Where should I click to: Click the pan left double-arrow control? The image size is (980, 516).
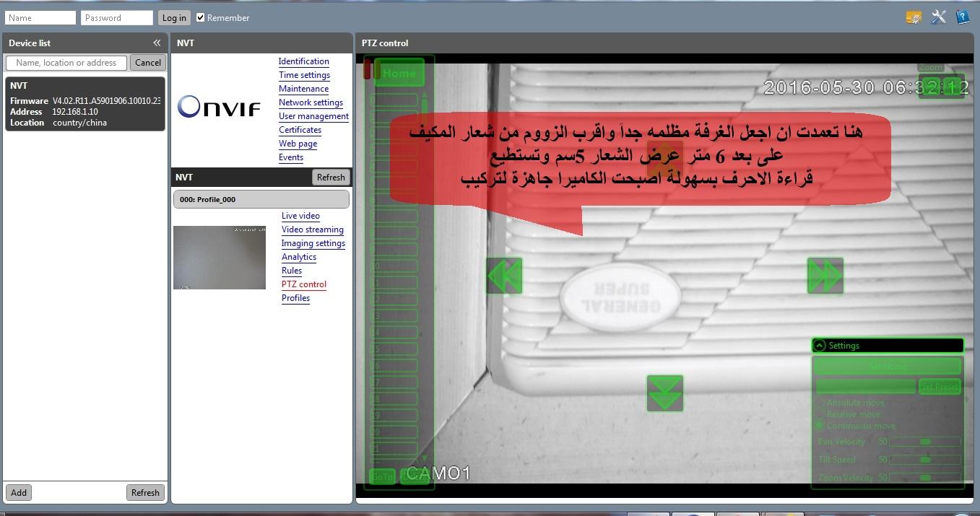504,276
